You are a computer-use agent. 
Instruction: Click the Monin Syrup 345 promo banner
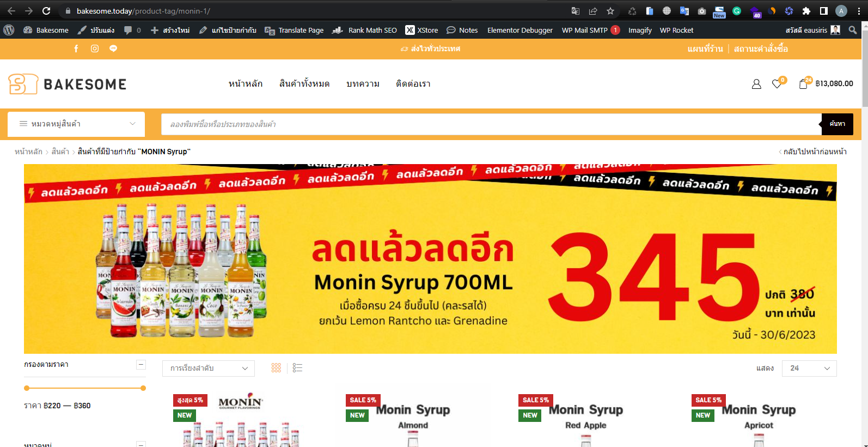click(430, 259)
